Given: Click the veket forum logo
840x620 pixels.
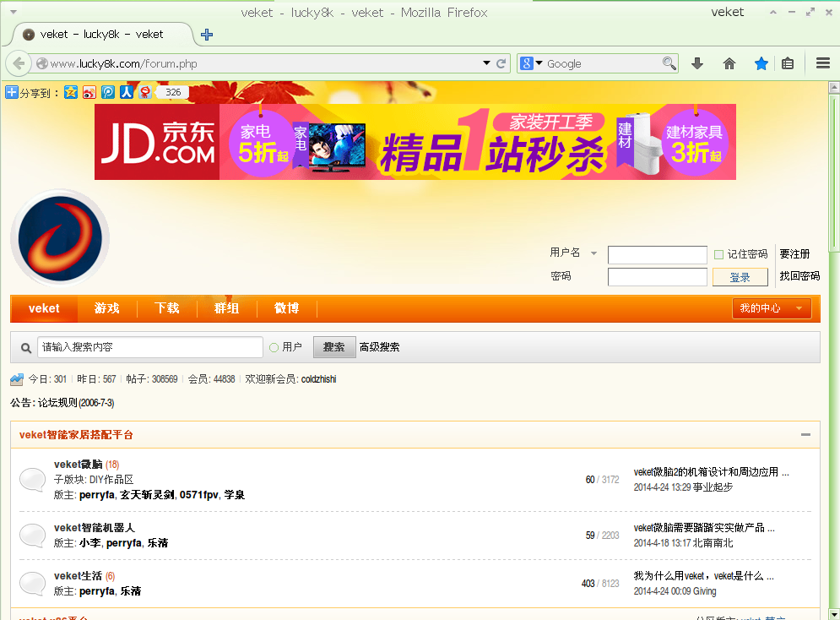Looking at the screenshot, I should coord(60,238).
